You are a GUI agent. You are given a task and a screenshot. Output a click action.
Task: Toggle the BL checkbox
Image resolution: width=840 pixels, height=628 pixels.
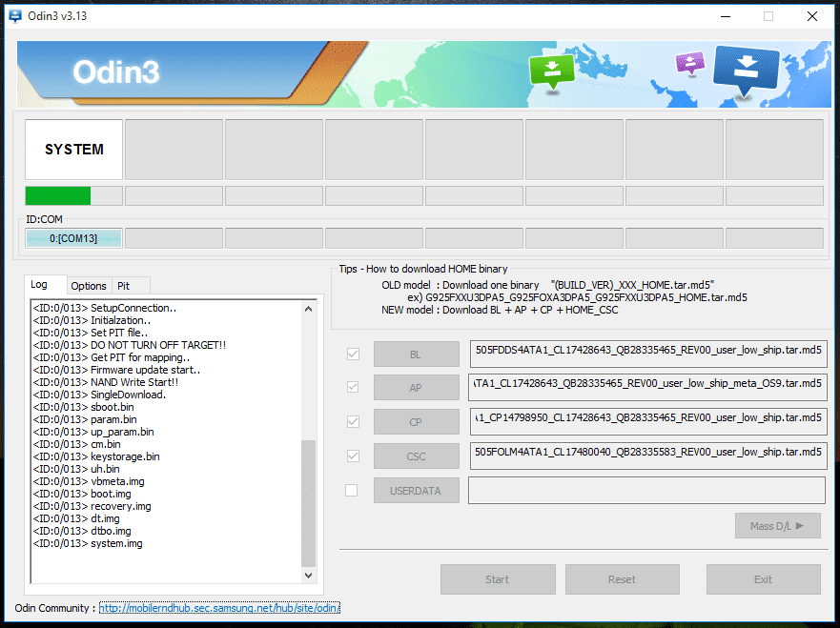point(353,354)
